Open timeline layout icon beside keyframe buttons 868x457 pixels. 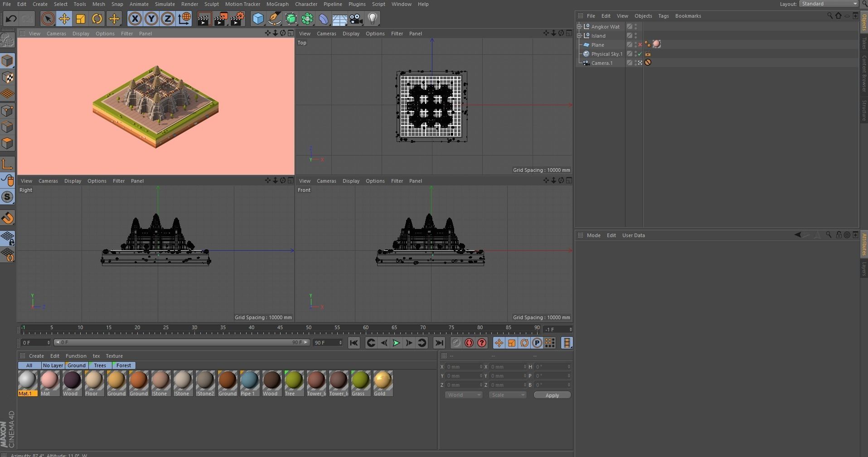567,343
